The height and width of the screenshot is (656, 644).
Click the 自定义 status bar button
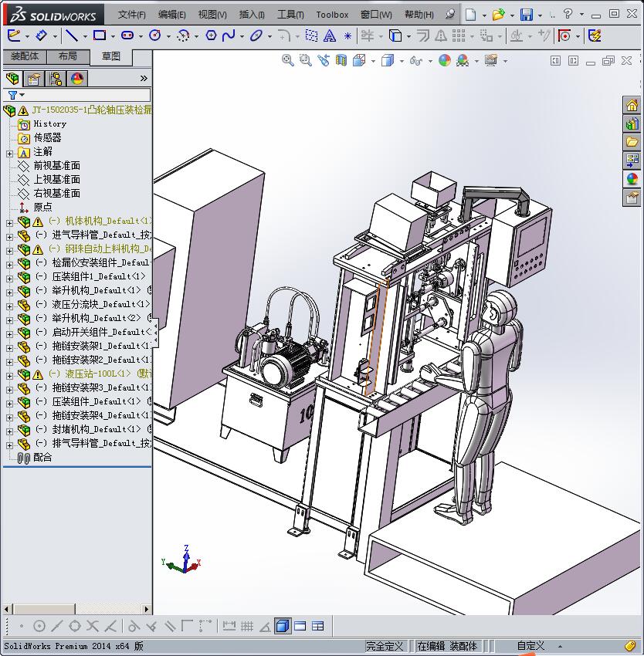(x=530, y=646)
